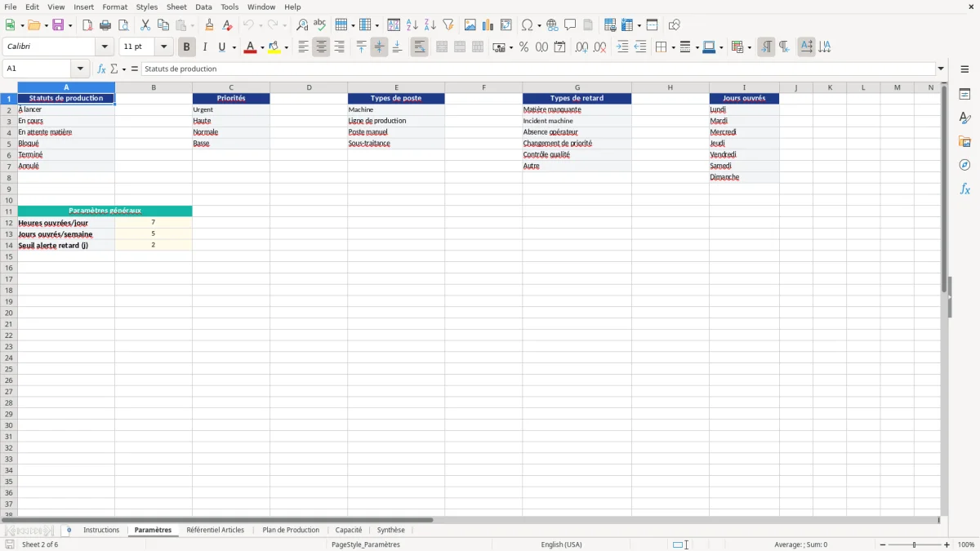Open the Data menu

(203, 7)
